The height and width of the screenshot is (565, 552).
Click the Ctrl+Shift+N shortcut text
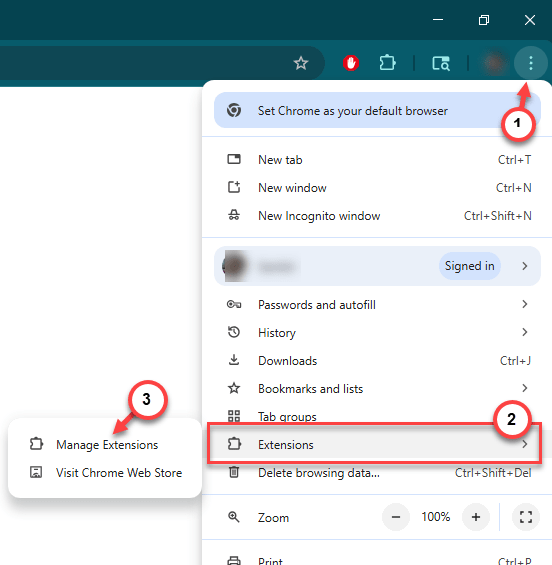coord(498,216)
